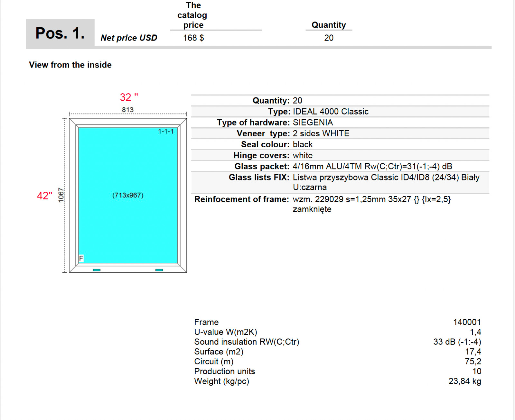
Task: Select the red 42 inch height annotation
Action: (x=45, y=196)
